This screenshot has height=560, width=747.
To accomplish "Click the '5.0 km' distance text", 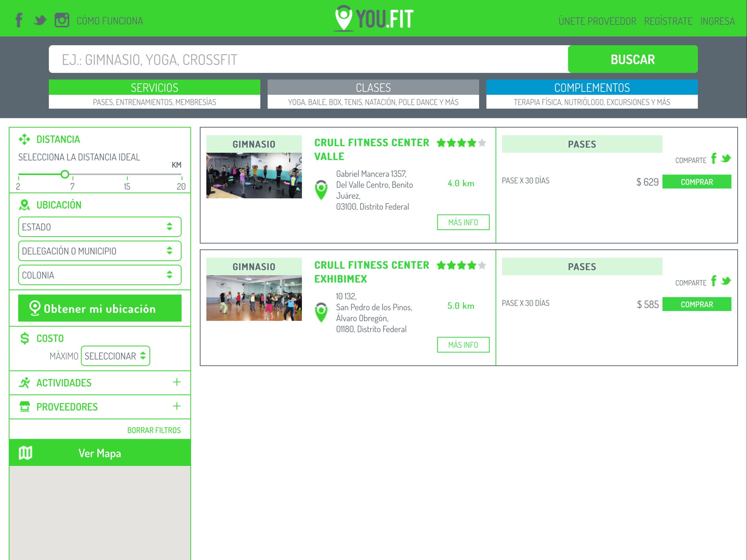I will click(x=461, y=306).
